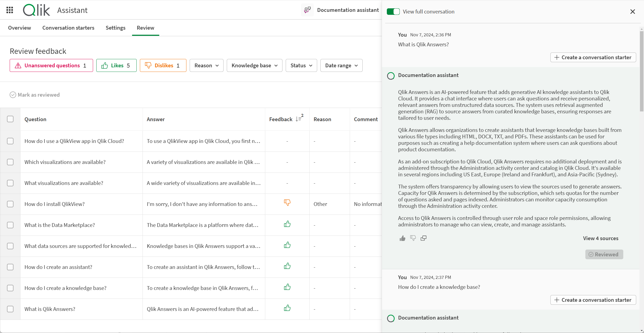Expand the Reason dropdown filter
Screen dimensions: 644x333
207,65
